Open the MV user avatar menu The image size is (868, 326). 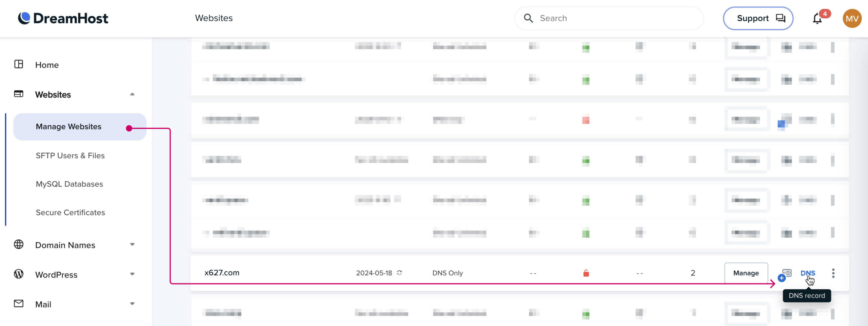pos(852,18)
